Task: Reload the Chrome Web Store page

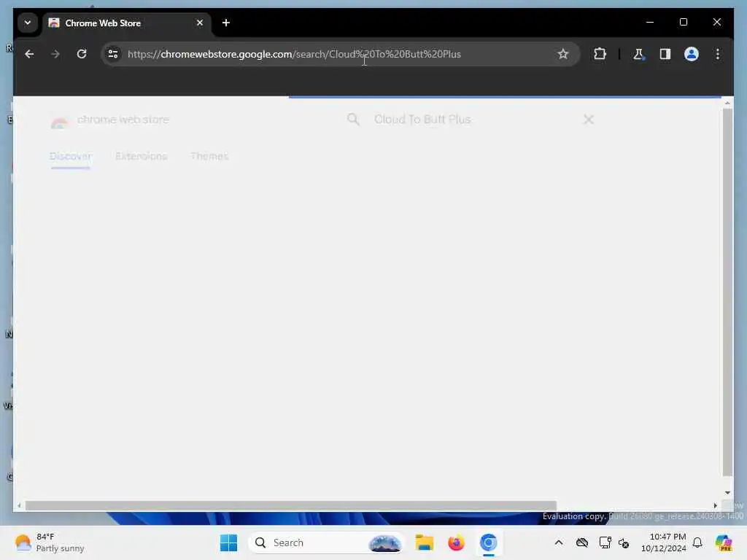Action: (x=82, y=54)
